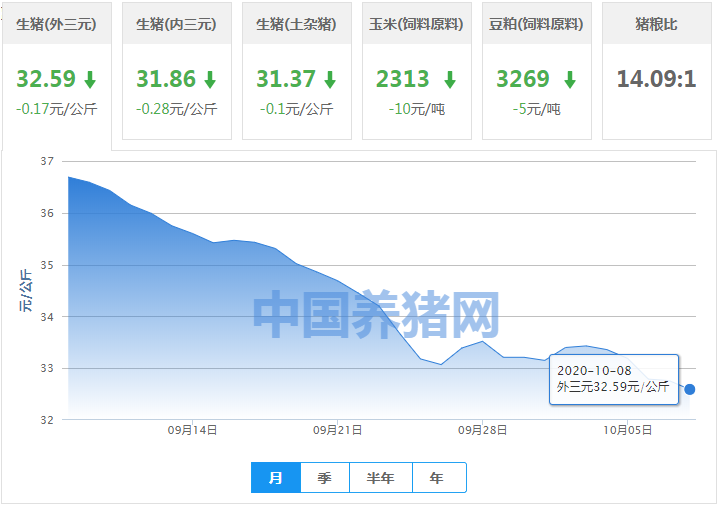Click the down arrow next to 31.86
The height and width of the screenshot is (507, 720).
210,80
